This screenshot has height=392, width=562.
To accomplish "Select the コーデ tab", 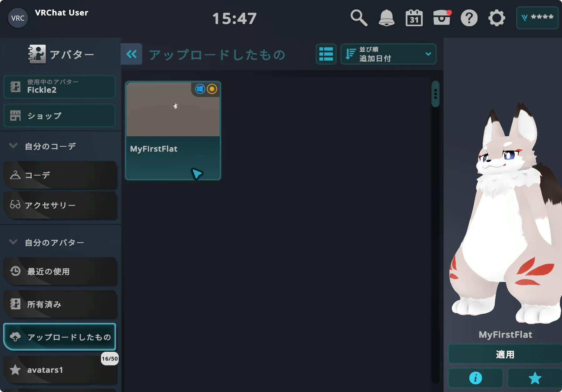I will (60, 175).
